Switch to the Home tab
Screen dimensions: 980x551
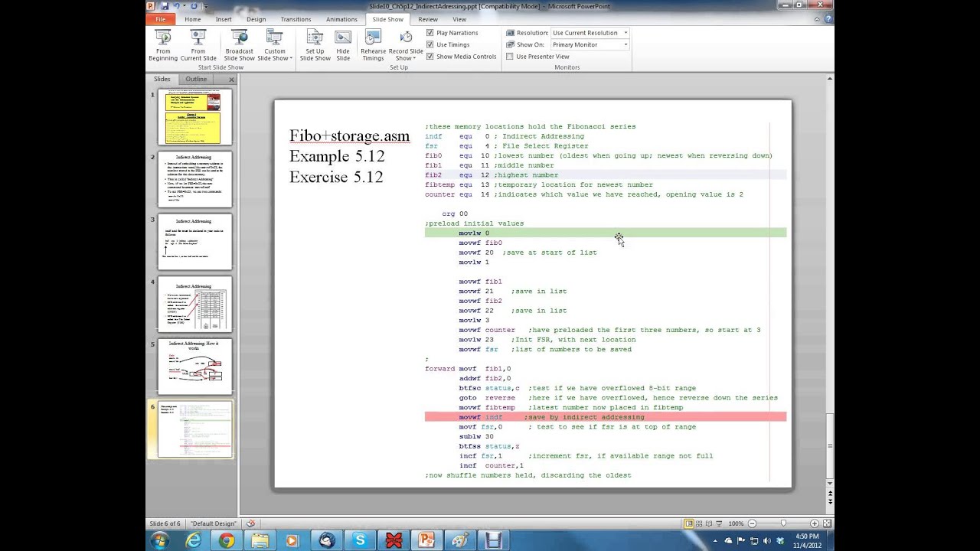(x=193, y=19)
